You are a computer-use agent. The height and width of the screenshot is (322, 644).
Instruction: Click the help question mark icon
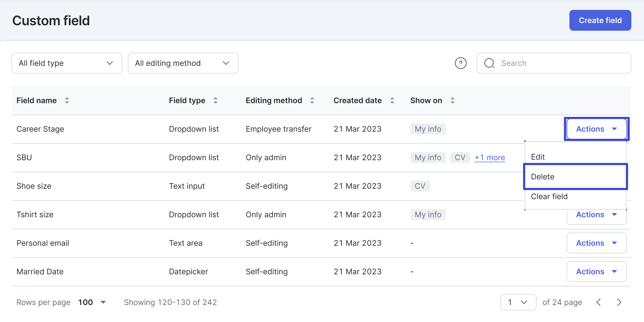[461, 63]
